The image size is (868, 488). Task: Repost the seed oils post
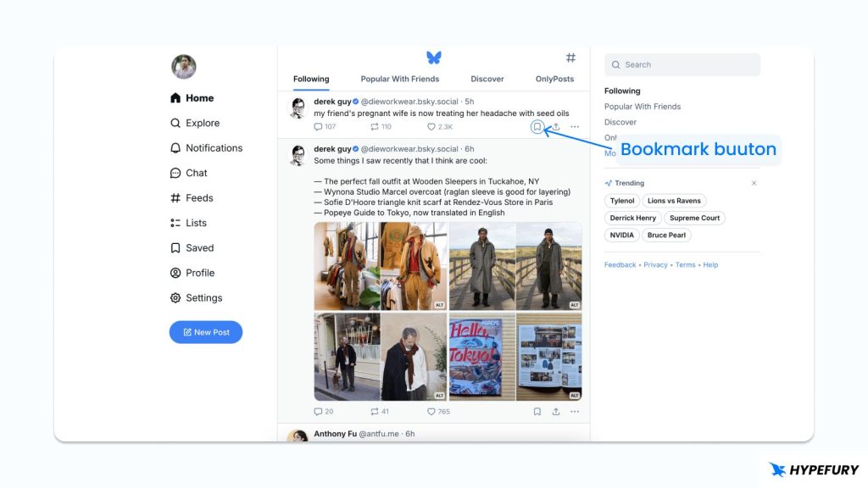click(376, 126)
